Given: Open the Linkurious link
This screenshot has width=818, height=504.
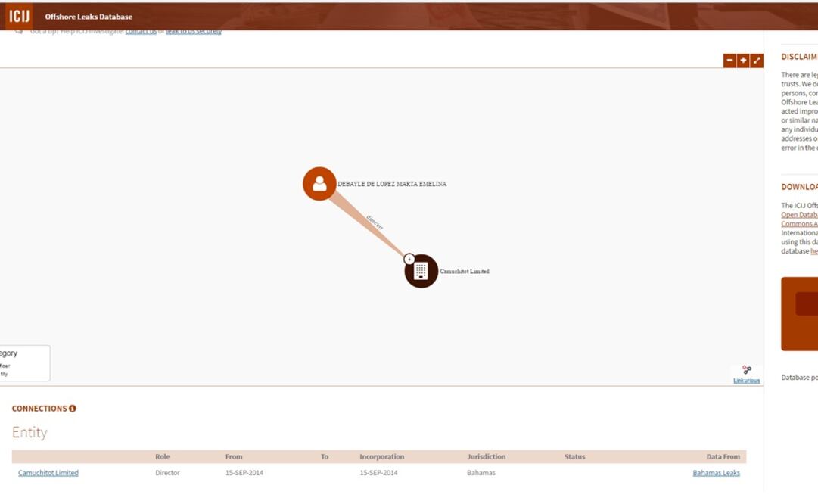Looking at the screenshot, I should point(746,381).
